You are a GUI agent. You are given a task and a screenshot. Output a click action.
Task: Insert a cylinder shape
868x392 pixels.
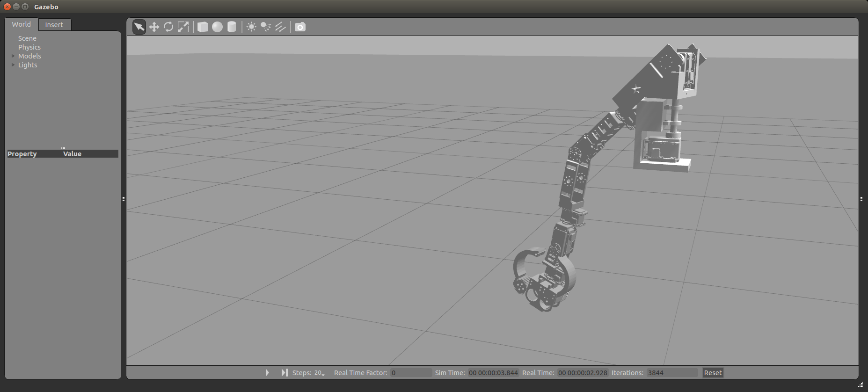[x=232, y=27]
